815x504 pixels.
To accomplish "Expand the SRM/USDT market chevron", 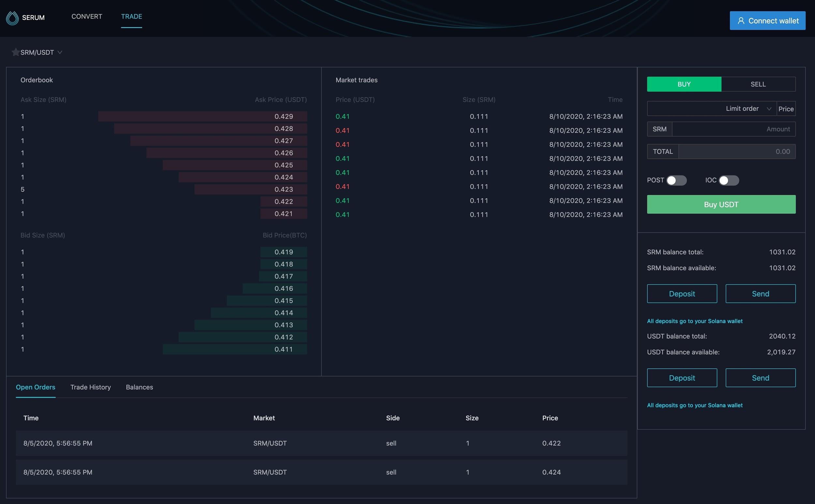I will click(60, 52).
